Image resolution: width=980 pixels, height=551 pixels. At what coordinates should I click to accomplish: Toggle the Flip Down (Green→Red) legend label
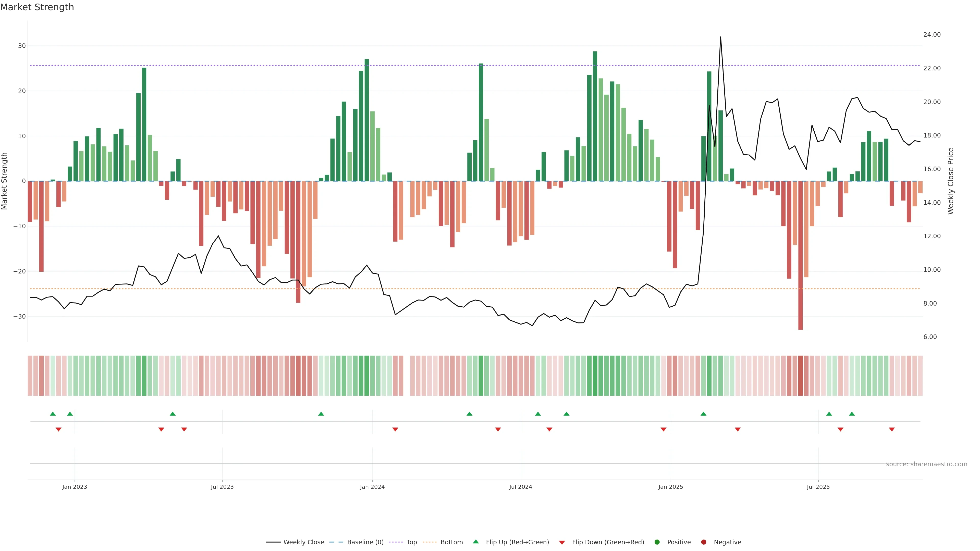[x=608, y=542]
